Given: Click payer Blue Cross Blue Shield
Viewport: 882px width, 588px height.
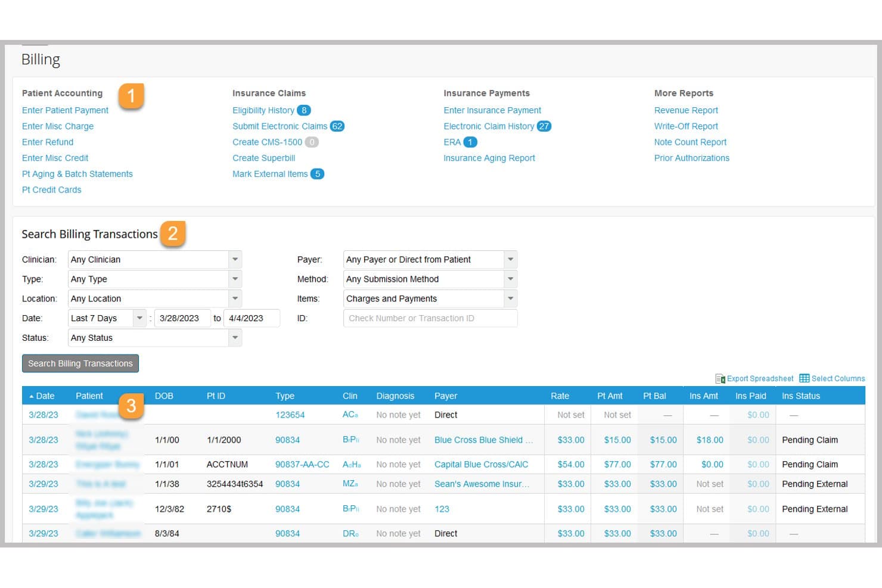Looking at the screenshot, I should 483,440.
